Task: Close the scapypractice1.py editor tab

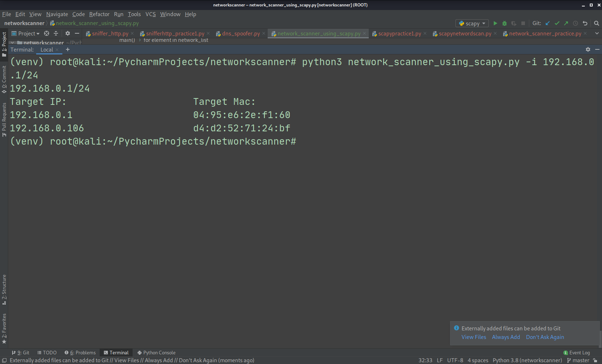Action: click(x=425, y=33)
